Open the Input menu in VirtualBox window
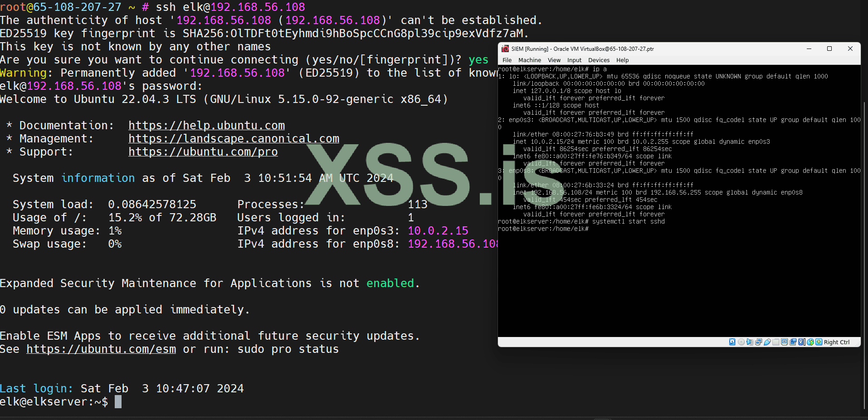The width and height of the screenshot is (868, 420). coord(574,60)
